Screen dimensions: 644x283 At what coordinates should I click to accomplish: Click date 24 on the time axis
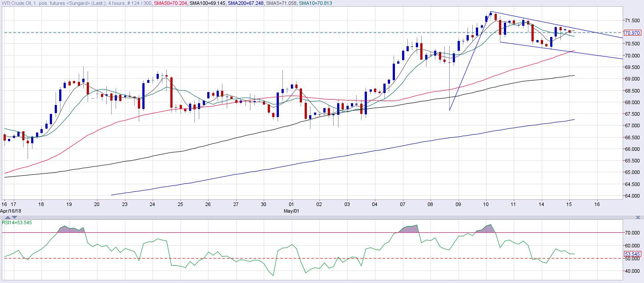tap(152, 205)
